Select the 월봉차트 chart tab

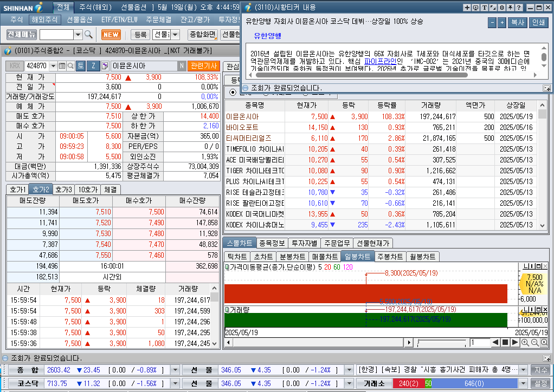pos(423,257)
